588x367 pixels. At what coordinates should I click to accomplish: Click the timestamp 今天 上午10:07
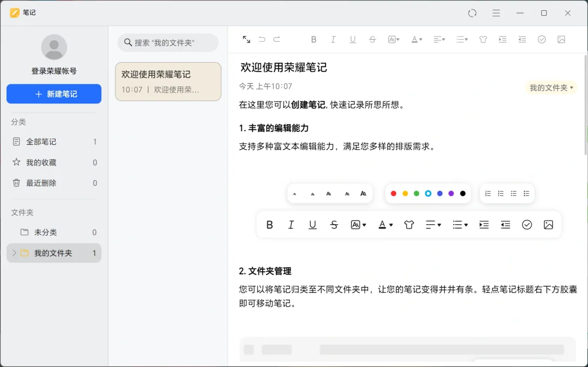266,86
